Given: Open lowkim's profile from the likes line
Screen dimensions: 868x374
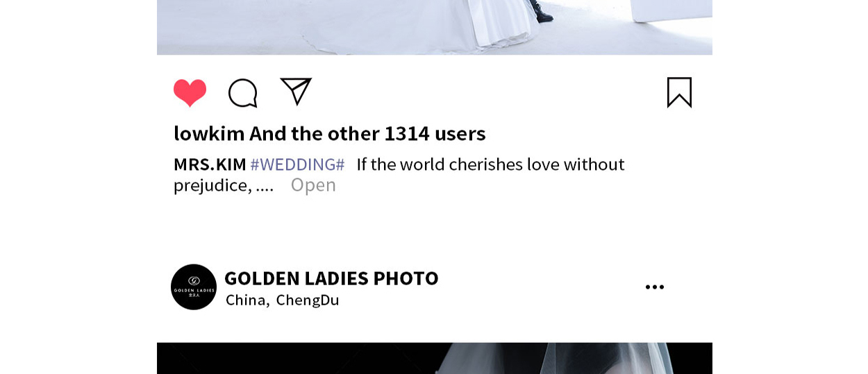Looking at the screenshot, I should pos(209,133).
